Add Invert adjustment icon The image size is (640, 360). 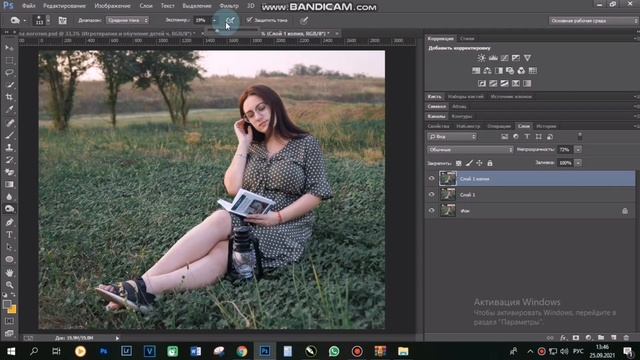[482, 83]
